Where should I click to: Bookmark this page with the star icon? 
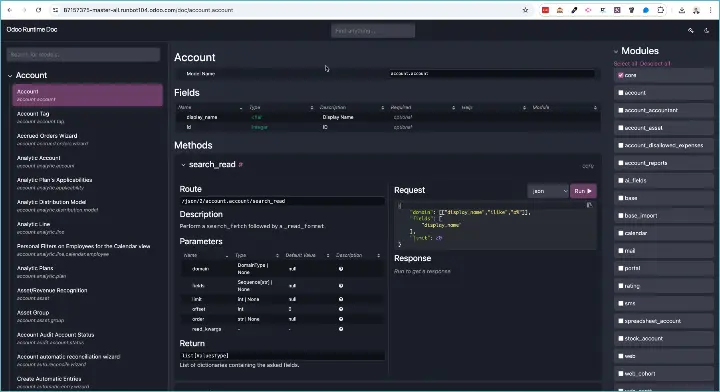pyautogui.click(x=525, y=10)
